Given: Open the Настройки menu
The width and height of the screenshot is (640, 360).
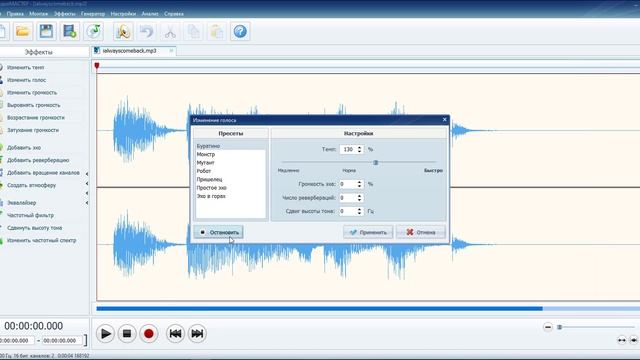Looking at the screenshot, I should click(123, 14).
